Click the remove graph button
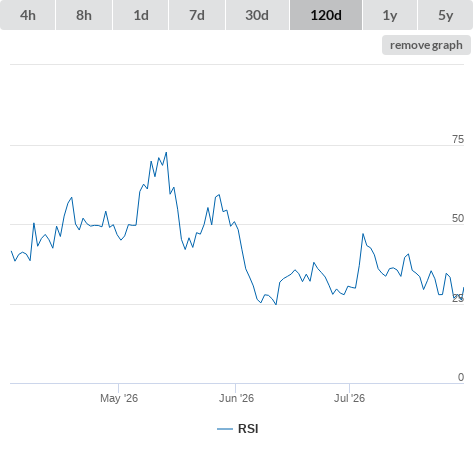 (426, 45)
